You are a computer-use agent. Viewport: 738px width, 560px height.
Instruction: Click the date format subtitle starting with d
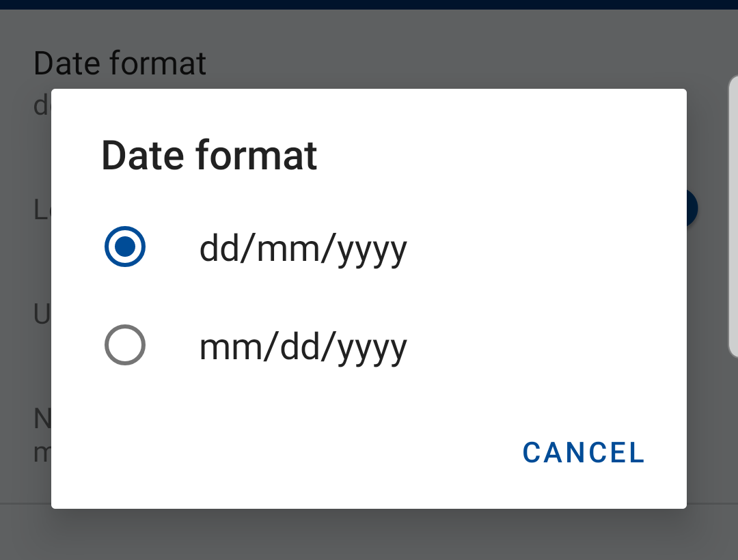click(42, 105)
